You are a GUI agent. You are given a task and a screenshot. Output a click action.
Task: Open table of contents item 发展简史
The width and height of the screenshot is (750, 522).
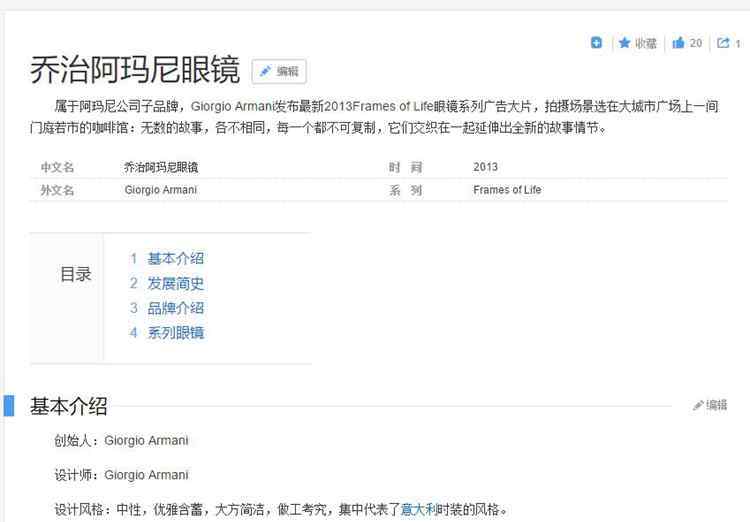[x=175, y=283]
